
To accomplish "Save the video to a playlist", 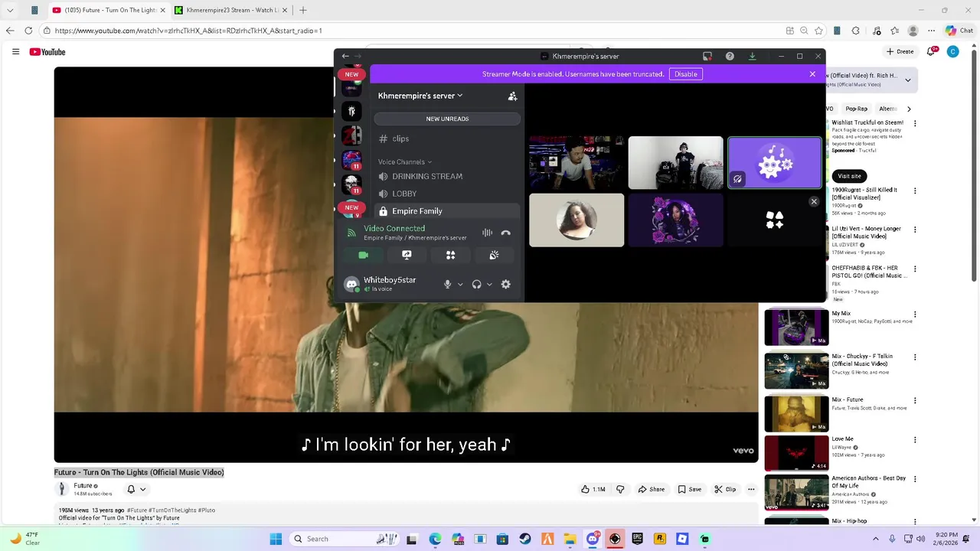I will [x=689, y=489].
